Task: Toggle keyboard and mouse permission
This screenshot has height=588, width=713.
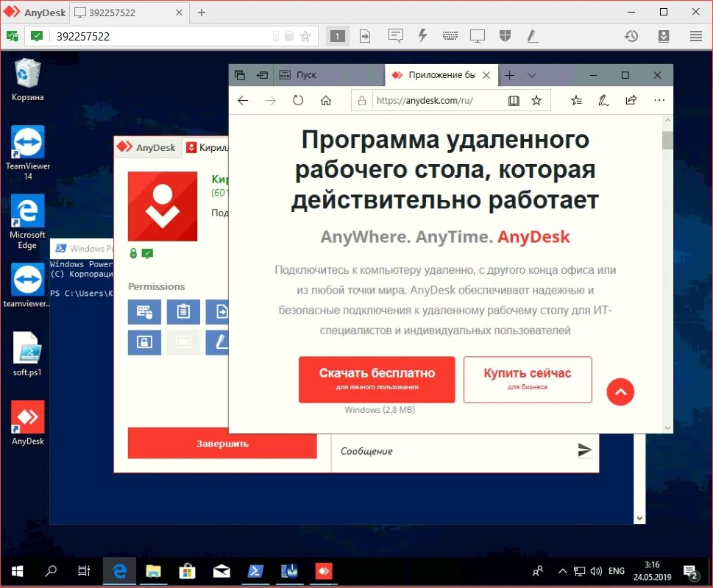Action: [x=144, y=311]
